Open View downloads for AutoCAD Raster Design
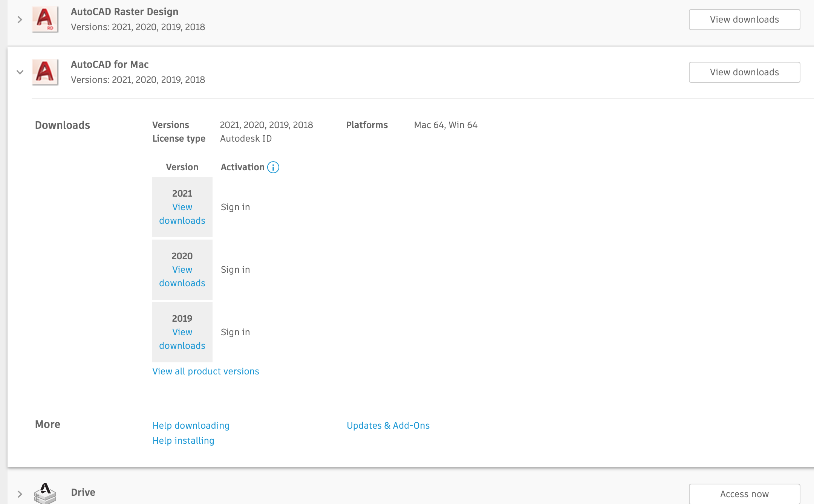The height and width of the screenshot is (504, 814). click(x=744, y=19)
